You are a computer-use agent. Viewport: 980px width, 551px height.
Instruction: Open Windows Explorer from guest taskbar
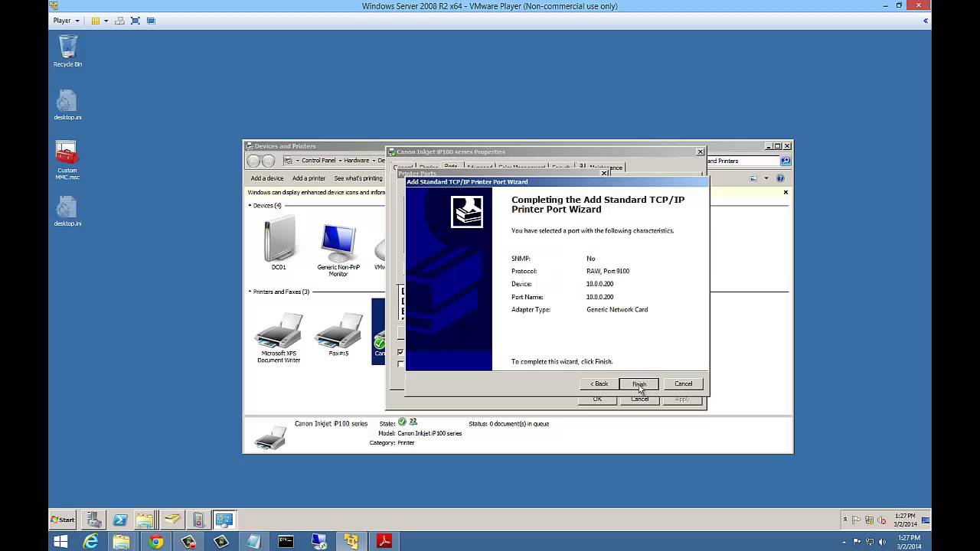pyautogui.click(x=145, y=520)
